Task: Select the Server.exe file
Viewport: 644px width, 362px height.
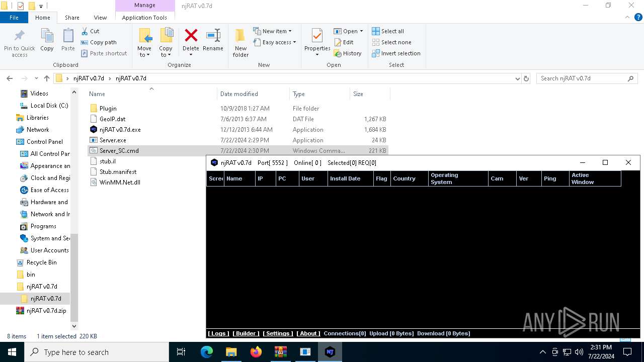Action: (113, 140)
